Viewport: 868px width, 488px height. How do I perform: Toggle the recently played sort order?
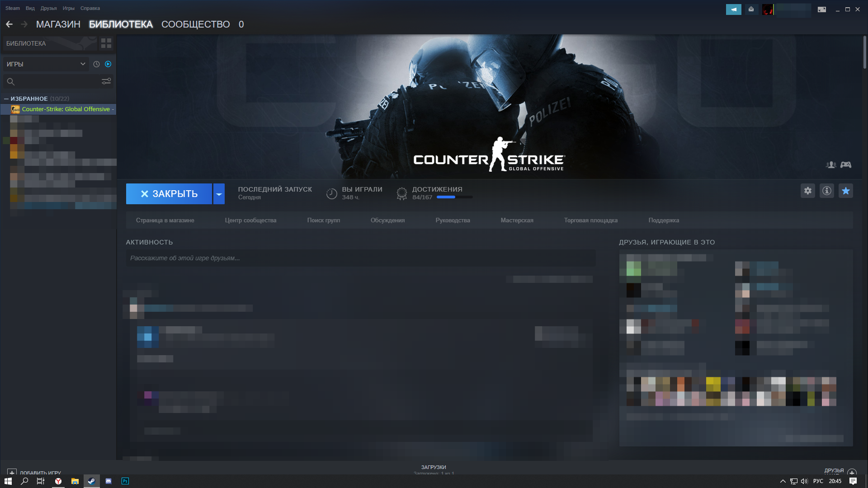click(x=96, y=64)
